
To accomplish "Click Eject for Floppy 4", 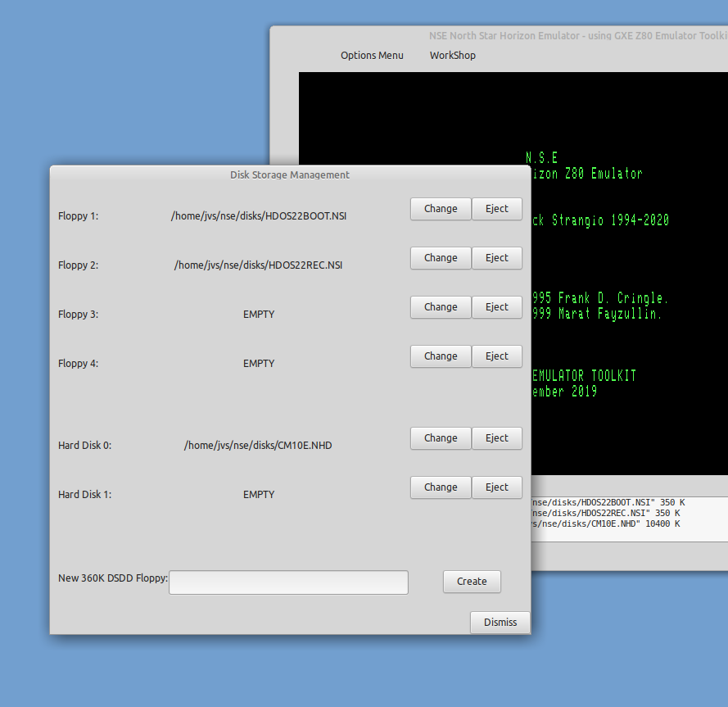I will click(x=497, y=356).
